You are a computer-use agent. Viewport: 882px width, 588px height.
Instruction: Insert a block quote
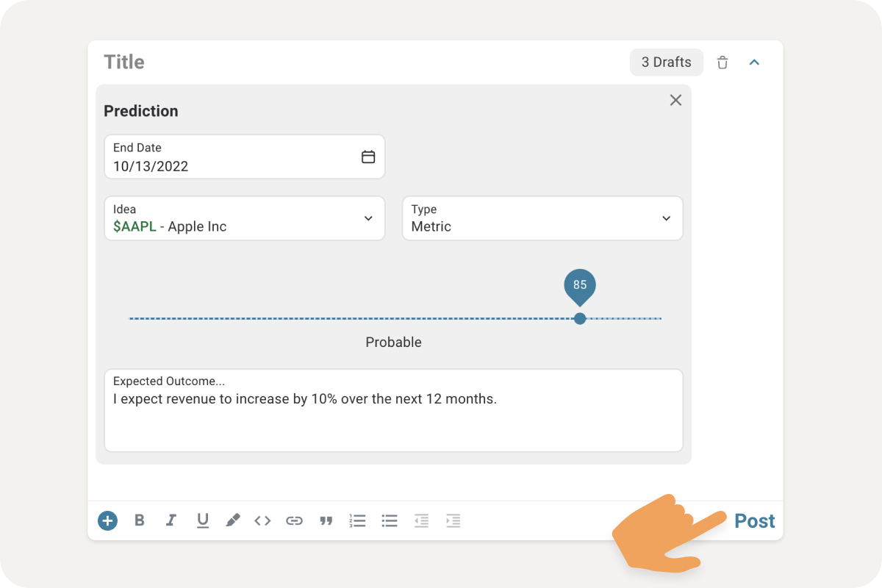[326, 520]
